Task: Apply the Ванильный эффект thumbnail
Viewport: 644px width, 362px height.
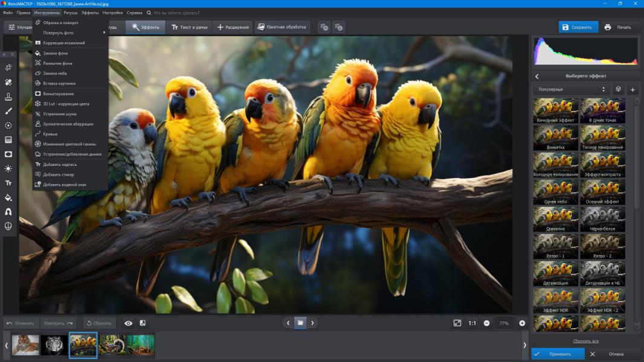Action: tap(556, 110)
